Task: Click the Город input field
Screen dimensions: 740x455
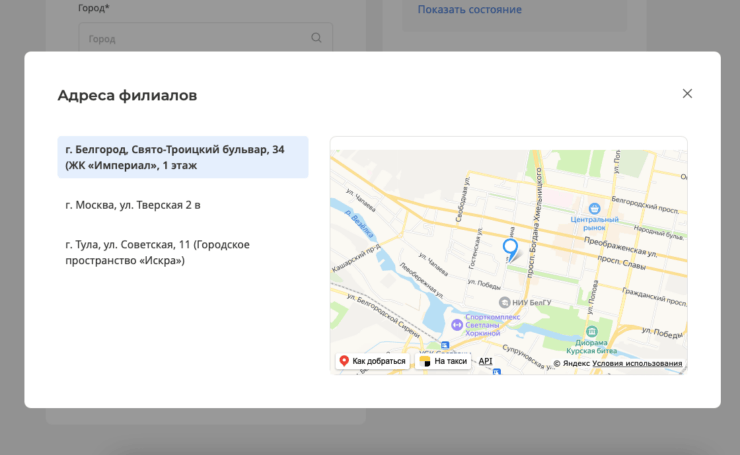Action: pyautogui.click(x=206, y=38)
